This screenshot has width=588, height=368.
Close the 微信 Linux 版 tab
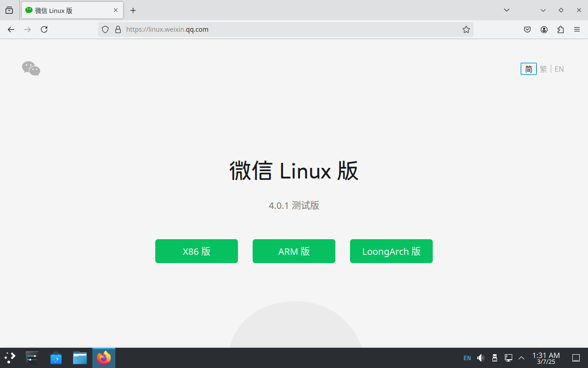116,10
